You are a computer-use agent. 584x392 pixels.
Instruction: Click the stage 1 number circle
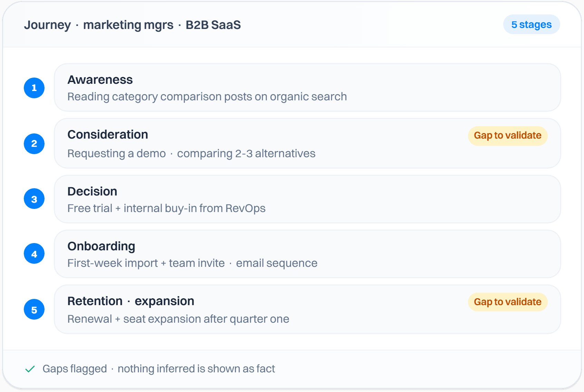click(x=34, y=88)
